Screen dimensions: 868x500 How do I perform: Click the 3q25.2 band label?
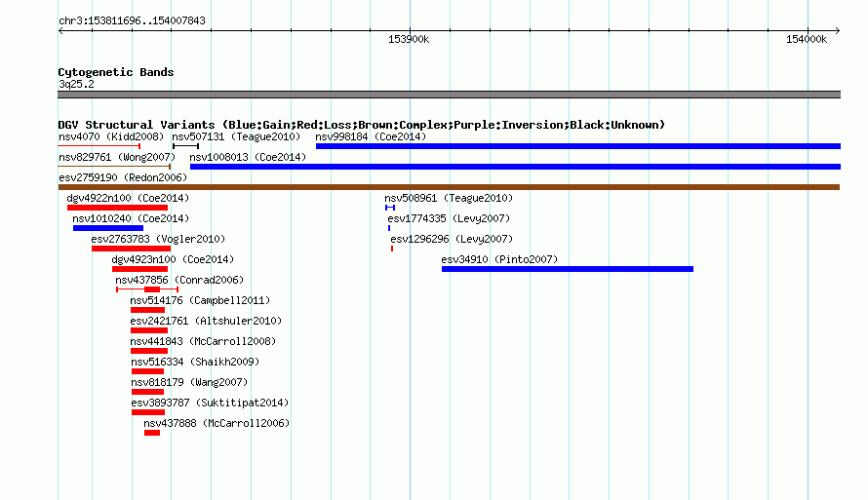(x=76, y=84)
